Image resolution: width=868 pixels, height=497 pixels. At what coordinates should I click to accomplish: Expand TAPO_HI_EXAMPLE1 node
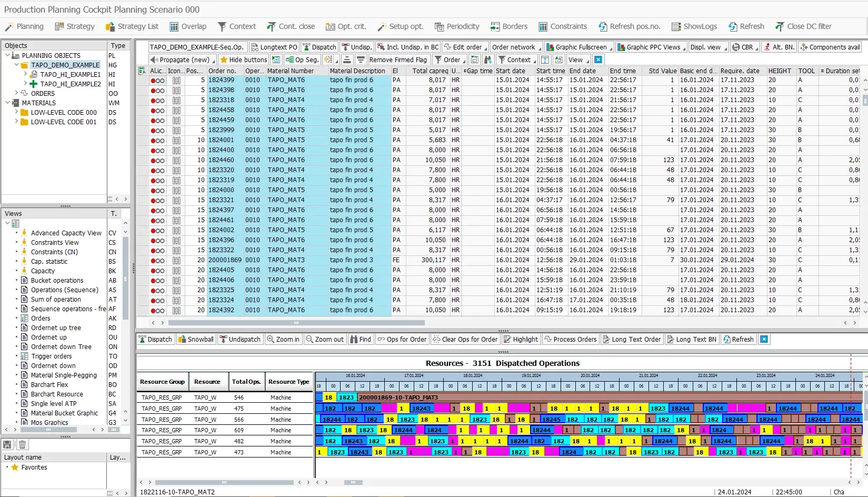click(25, 74)
